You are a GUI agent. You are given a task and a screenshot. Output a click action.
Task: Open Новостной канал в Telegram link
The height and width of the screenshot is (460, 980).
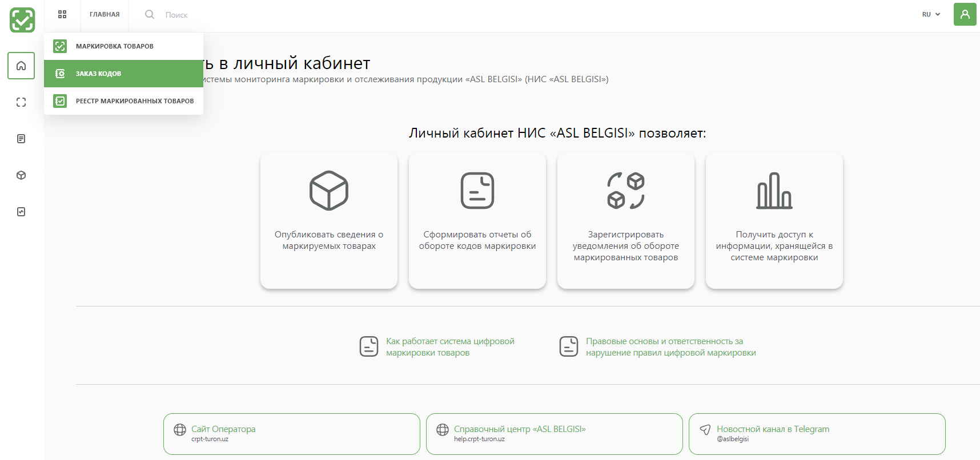[x=773, y=429]
